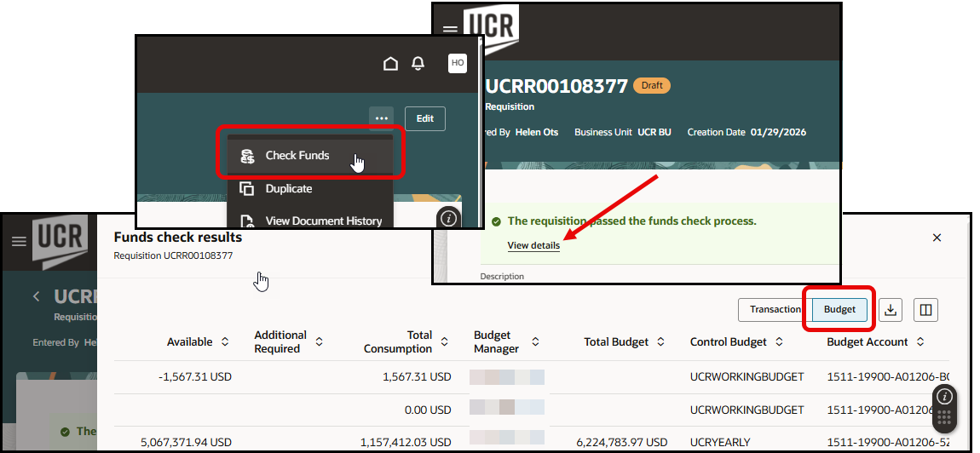Click the info icon below the actions menu
Image resolution: width=980 pixels, height=453 pixels.
tap(449, 218)
